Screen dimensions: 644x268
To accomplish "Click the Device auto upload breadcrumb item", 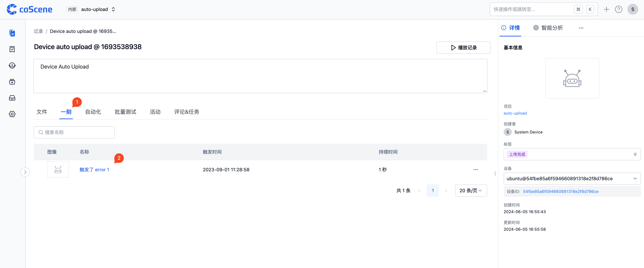I will 83,31.
